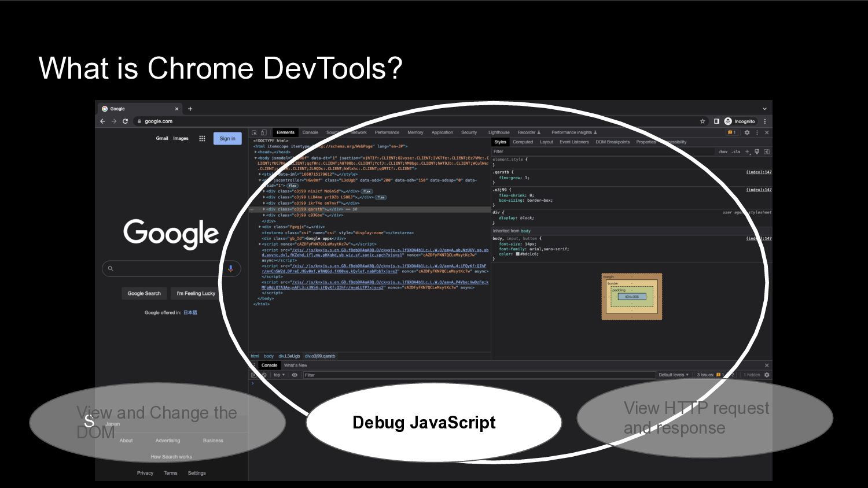Click I'm Feeling Lucky button
The image size is (868, 488).
click(196, 293)
